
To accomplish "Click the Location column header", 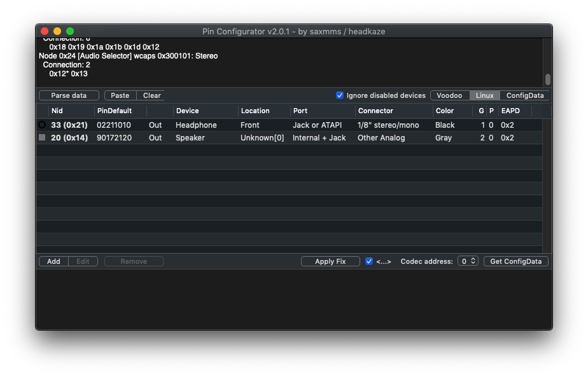I will point(264,111).
